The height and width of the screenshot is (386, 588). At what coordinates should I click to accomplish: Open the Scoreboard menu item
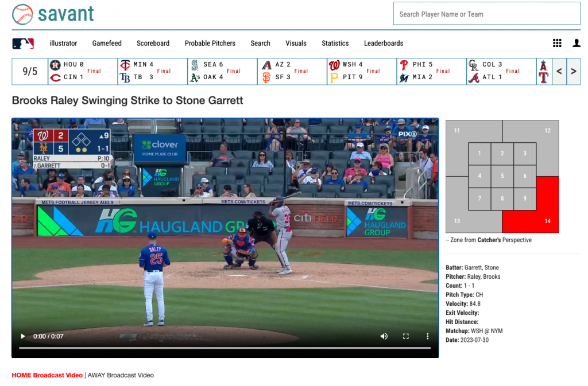pyautogui.click(x=153, y=43)
